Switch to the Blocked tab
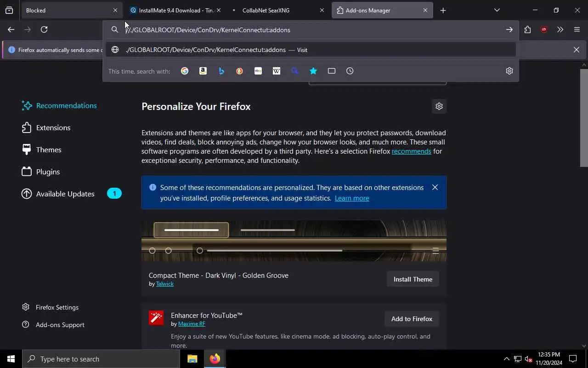588x368 pixels. (71, 10)
